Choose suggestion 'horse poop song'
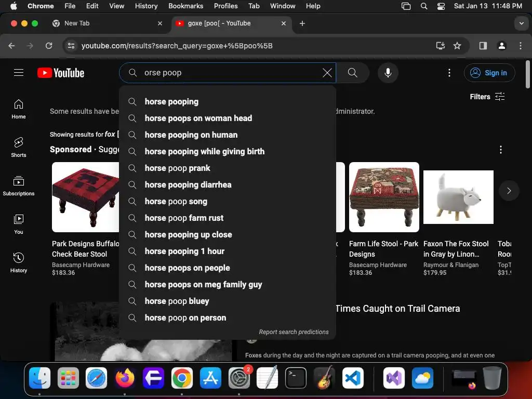Screen dimensions: 532x399 [x=228, y=201]
